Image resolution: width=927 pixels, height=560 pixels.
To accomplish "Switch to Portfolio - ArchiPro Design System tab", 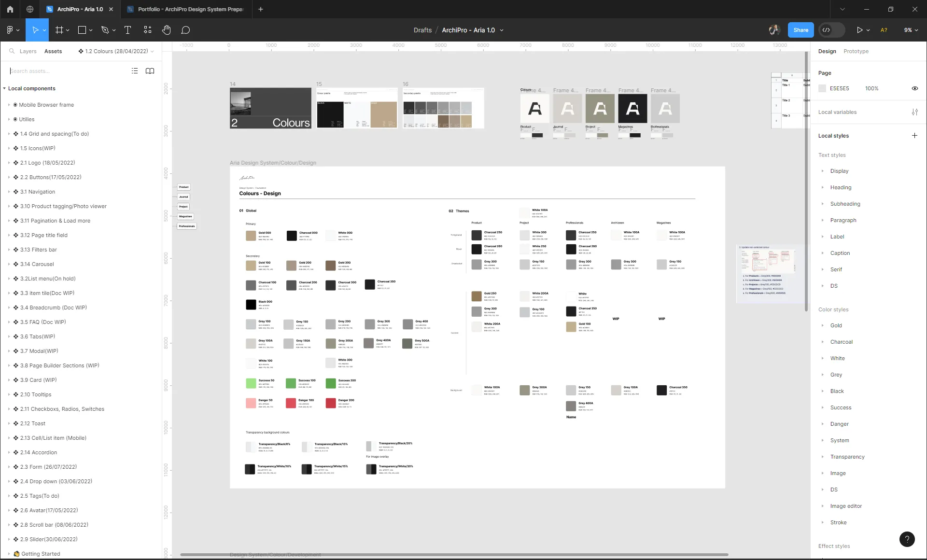I will [186, 9].
